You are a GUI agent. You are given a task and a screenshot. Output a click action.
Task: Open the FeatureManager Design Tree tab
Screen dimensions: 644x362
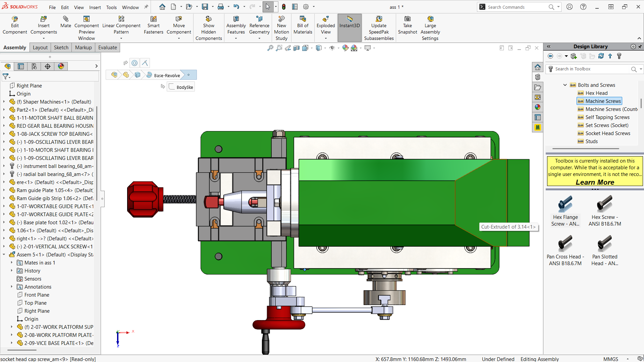tap(7, 66)
